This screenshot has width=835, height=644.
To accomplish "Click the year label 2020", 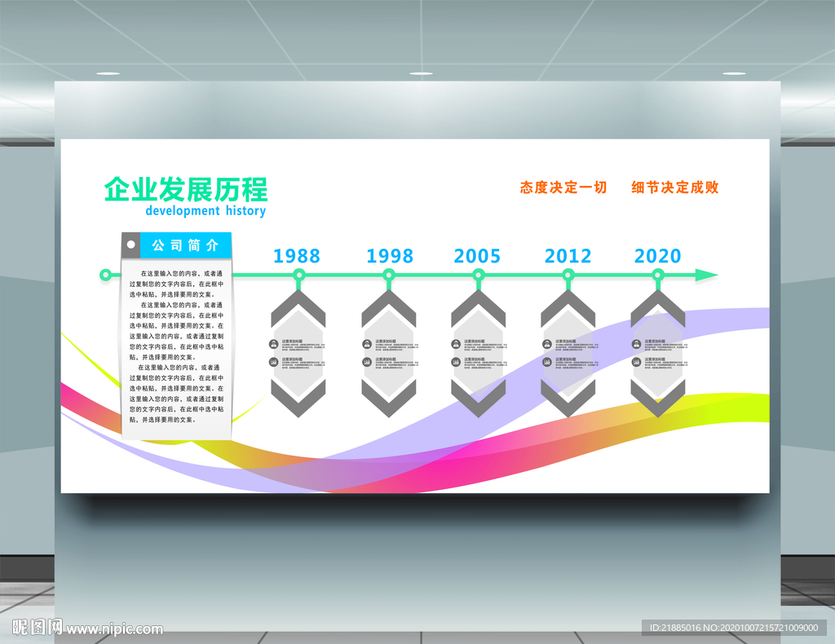I will (x=658, y=256).
